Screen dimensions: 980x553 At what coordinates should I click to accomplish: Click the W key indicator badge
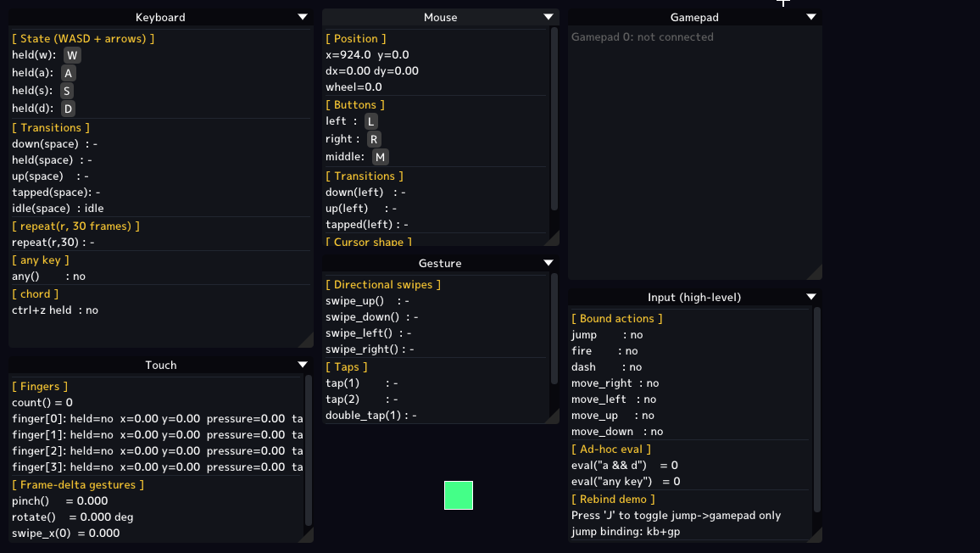click(x=72, y=55)
